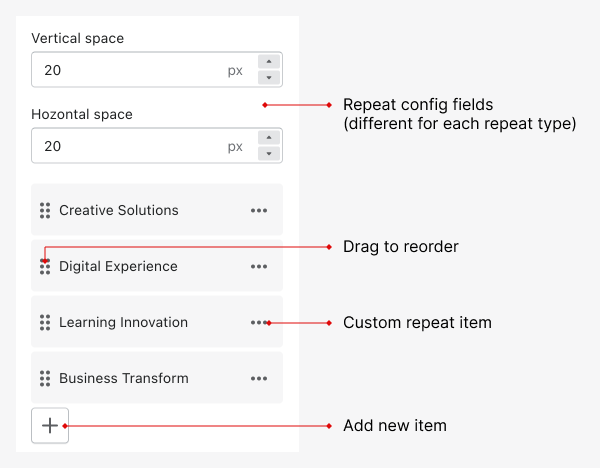The height and width of the screenshot is (468, 600).
Task: Click drag handle for Learning Innovation
Action: point(45,322)
